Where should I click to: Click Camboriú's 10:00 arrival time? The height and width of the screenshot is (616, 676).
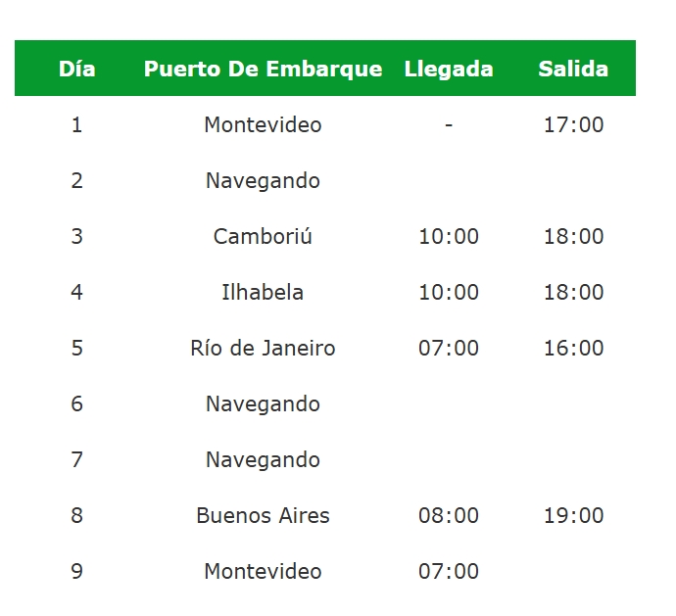point(449,236)
